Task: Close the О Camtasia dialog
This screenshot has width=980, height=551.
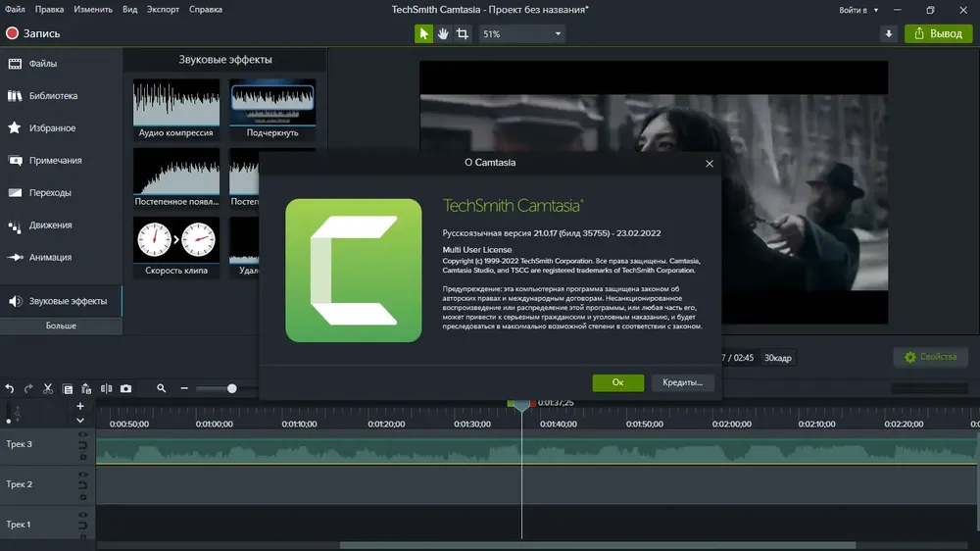Action: tap(709, 164)
